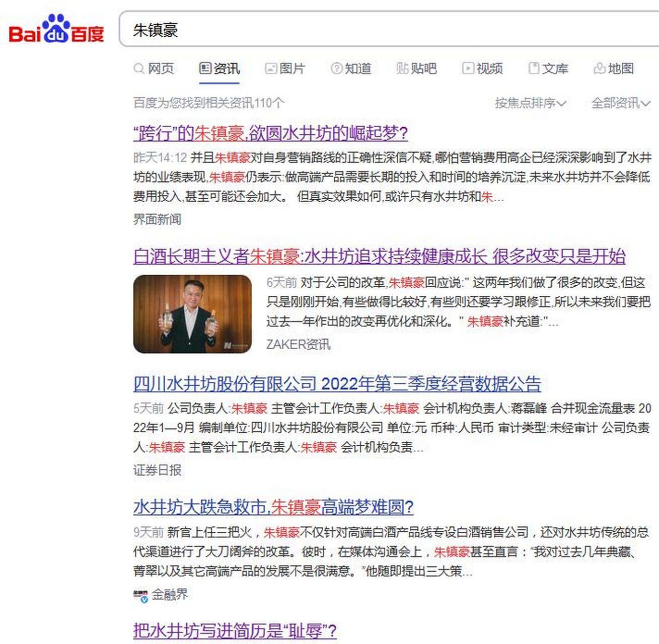Screen dimensions: 659x644
Task: Expand the 全部资讯 filter dropdown
Action: (x=621, y=103)
